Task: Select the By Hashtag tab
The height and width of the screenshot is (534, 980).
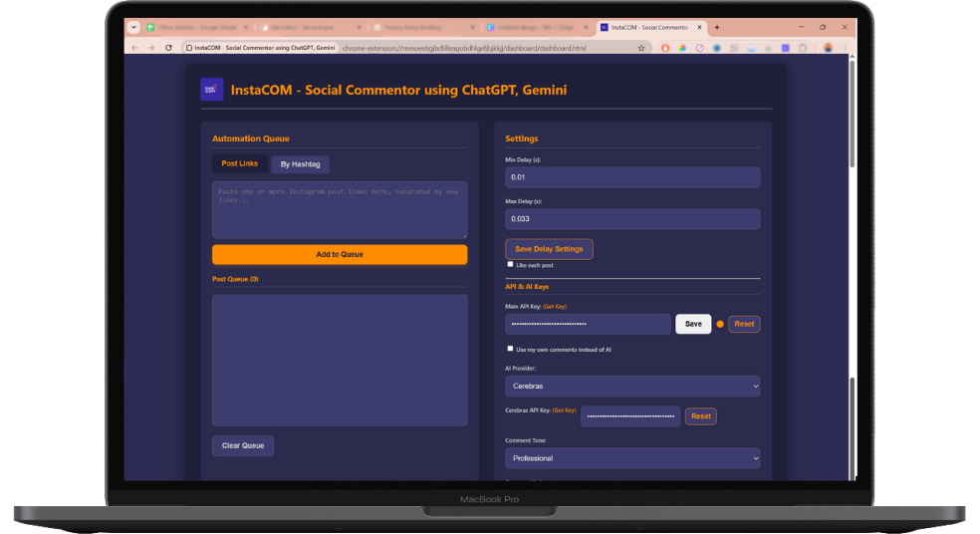Action: (300, 163)
